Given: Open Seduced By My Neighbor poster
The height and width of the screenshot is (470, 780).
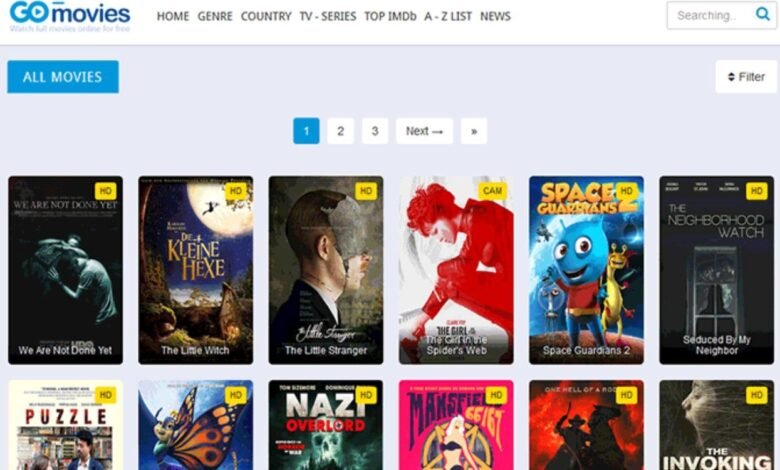Looking at the screenshot, I should (x=717, y=270).
